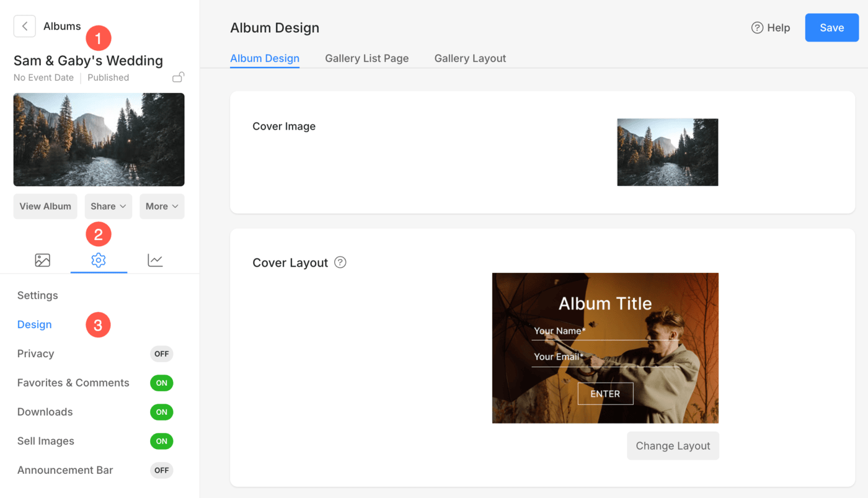Open the images tab icon
This screenshot has width=868, height=498.
pos(42,260)
